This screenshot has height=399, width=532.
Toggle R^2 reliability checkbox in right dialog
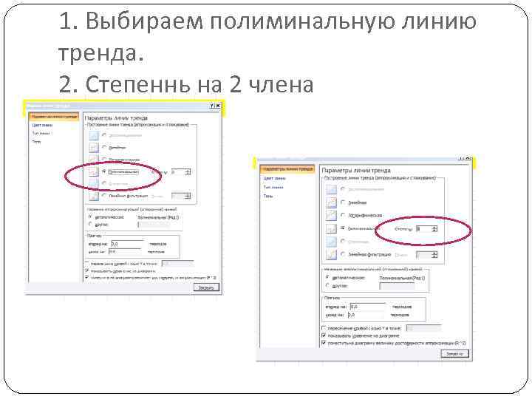coord(324,343)
